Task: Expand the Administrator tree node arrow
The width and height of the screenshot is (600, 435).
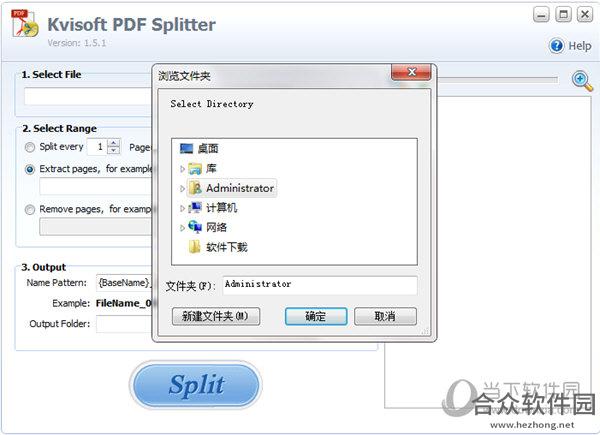Action: [x=183, y=188]
